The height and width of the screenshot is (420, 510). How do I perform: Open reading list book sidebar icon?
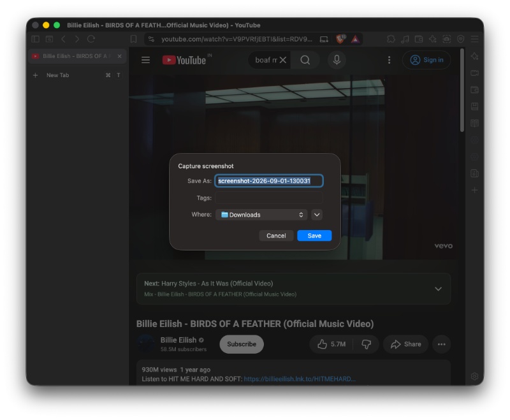coord(474,123)
